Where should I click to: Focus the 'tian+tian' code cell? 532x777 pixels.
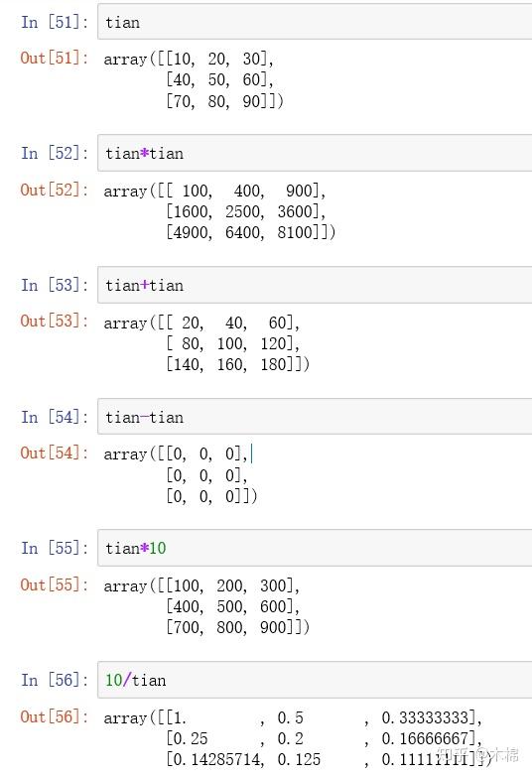click(315, 285)
